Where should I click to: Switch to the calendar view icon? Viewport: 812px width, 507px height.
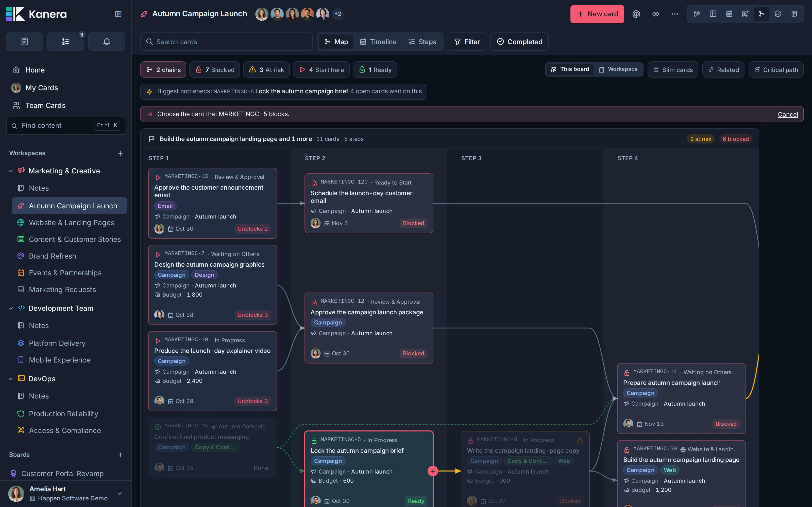tap(729, 14)
